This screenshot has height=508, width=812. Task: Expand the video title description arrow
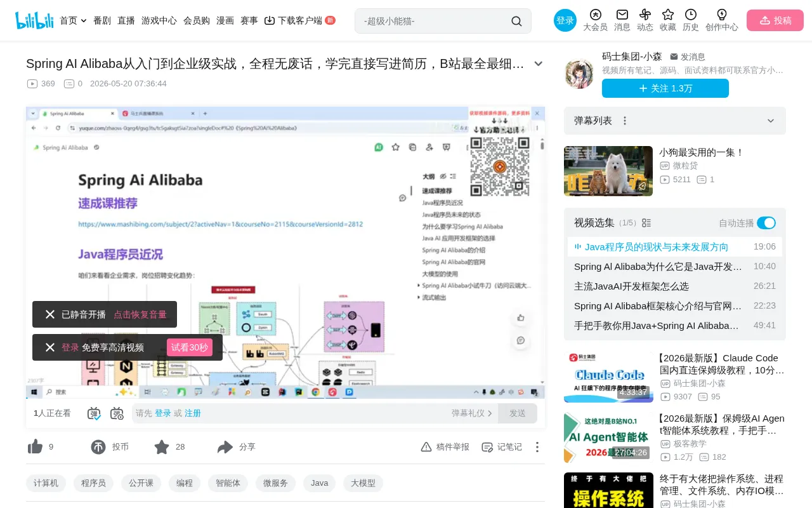click(x=539, y=63)
